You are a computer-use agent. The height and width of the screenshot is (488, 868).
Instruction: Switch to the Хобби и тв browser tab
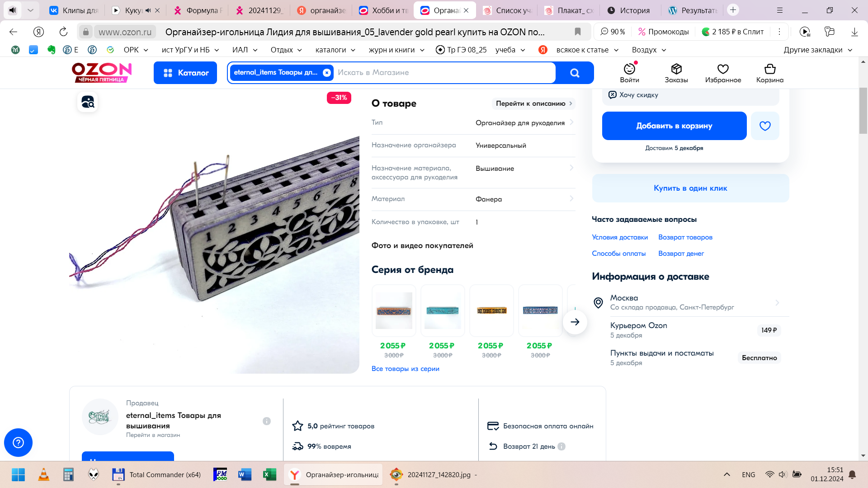pyautogui.click(x=384, y=10)
